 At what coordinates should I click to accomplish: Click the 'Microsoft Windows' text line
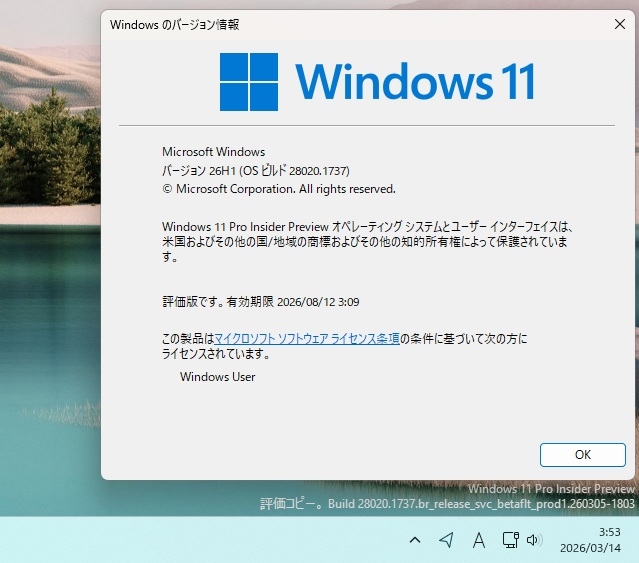coord(214,152)
